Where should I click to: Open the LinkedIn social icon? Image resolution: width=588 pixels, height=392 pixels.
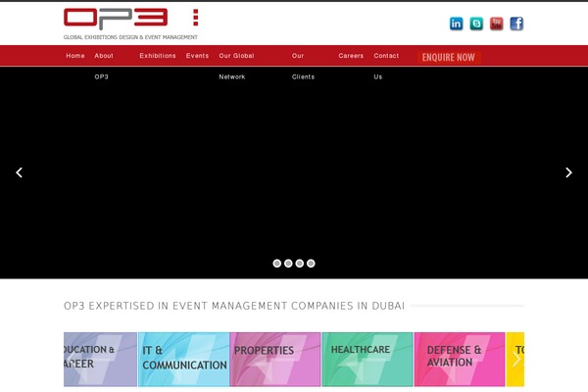[x=456, y=24]
